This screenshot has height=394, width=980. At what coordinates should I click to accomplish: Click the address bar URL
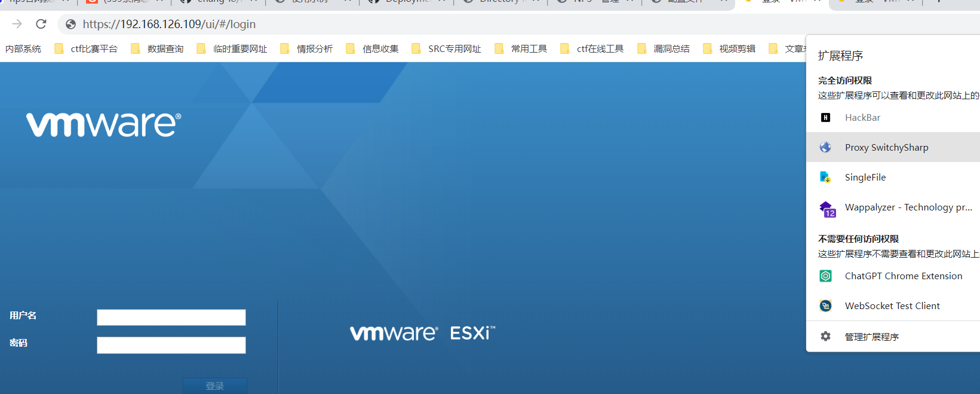169,25
